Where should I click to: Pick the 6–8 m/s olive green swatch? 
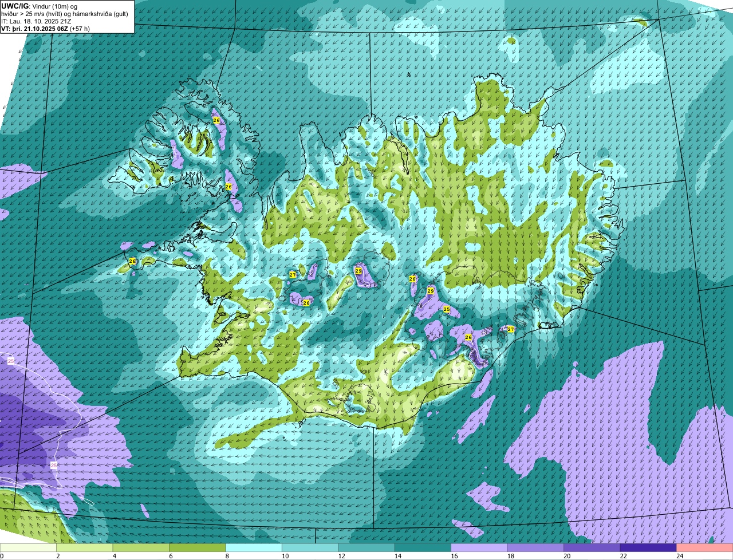[x=198, y=547]
